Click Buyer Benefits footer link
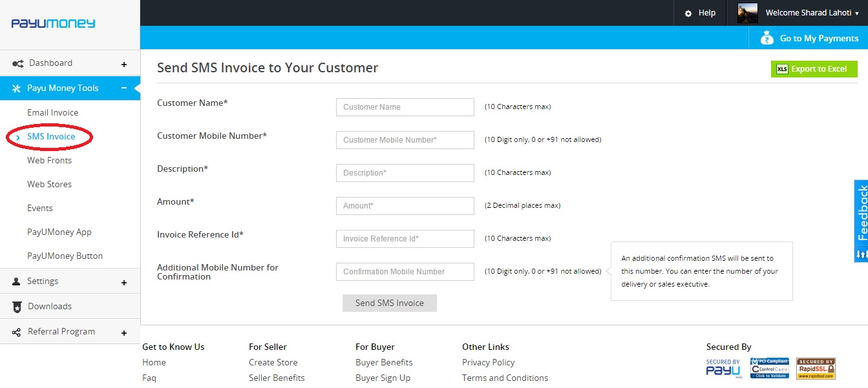The image size is (868, 388). point(384,362)
